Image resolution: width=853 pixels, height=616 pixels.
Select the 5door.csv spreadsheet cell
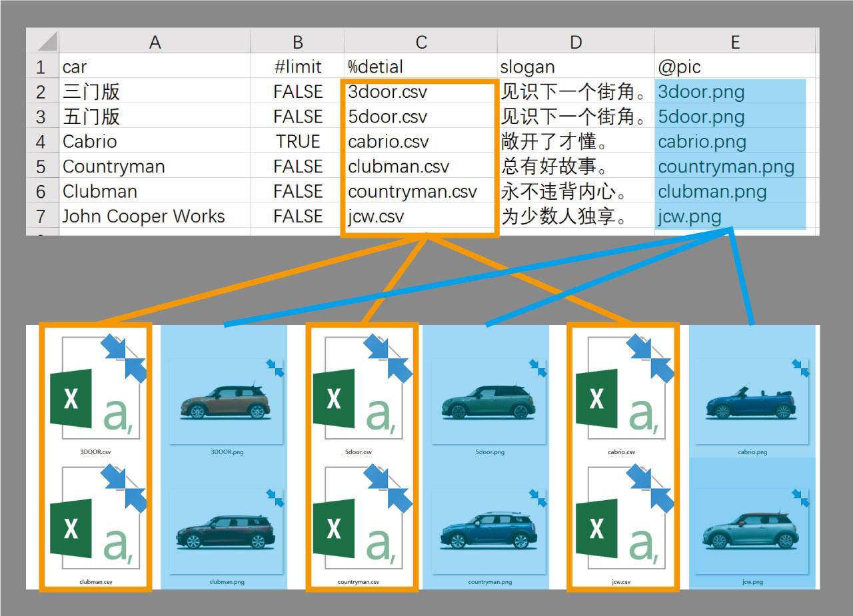pos(421,116)
